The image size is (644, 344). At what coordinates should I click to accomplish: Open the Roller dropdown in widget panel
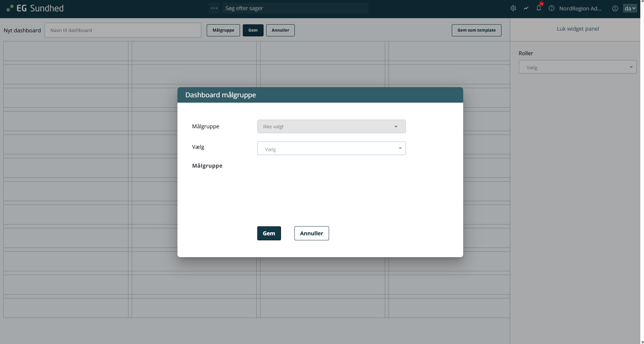[x=577, y=67]
